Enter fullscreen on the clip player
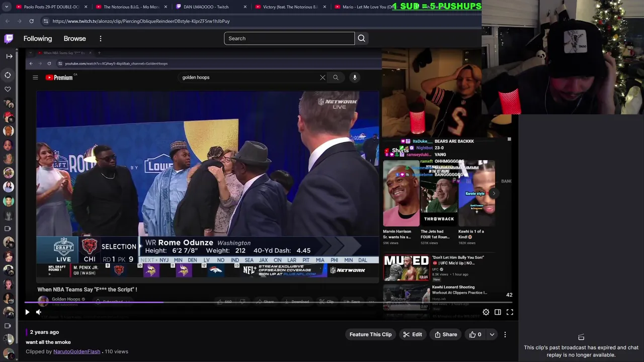The width and height of the screenshot is (644, 362). click(x=510, y=312)
